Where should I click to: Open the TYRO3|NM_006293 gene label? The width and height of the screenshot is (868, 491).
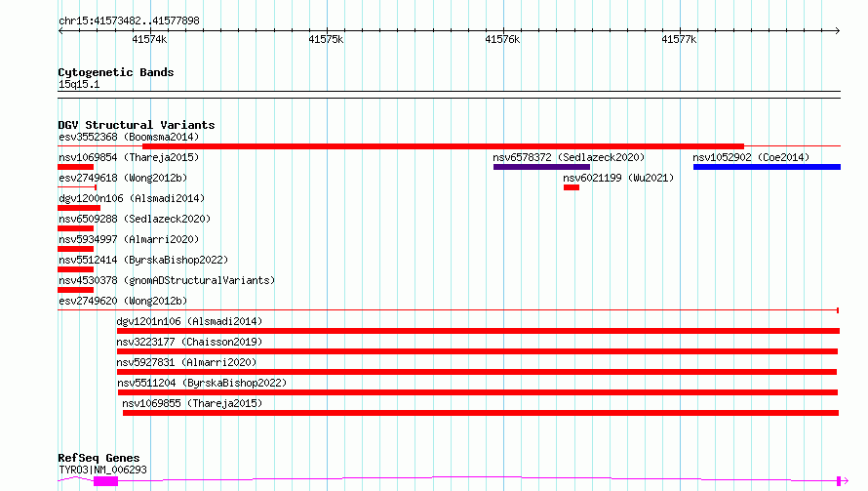102,470
